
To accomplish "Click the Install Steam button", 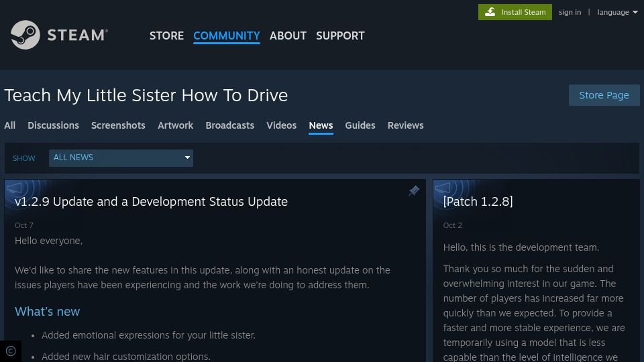I will (x=515, y=12).
